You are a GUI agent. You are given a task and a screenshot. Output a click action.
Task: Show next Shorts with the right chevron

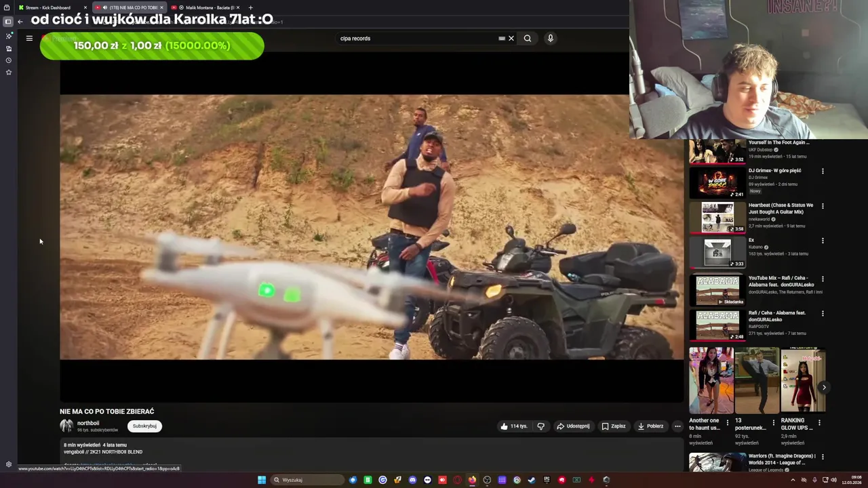(x=824, y=388)
